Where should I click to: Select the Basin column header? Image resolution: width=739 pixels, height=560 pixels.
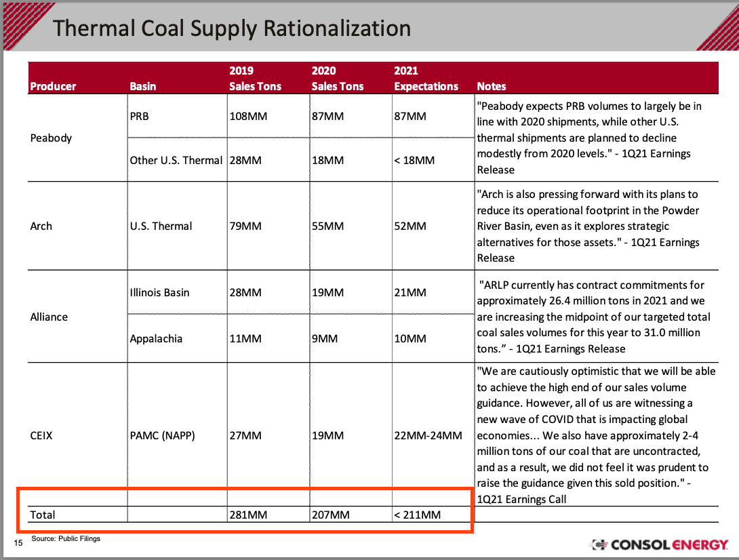(x=142, y=86)
